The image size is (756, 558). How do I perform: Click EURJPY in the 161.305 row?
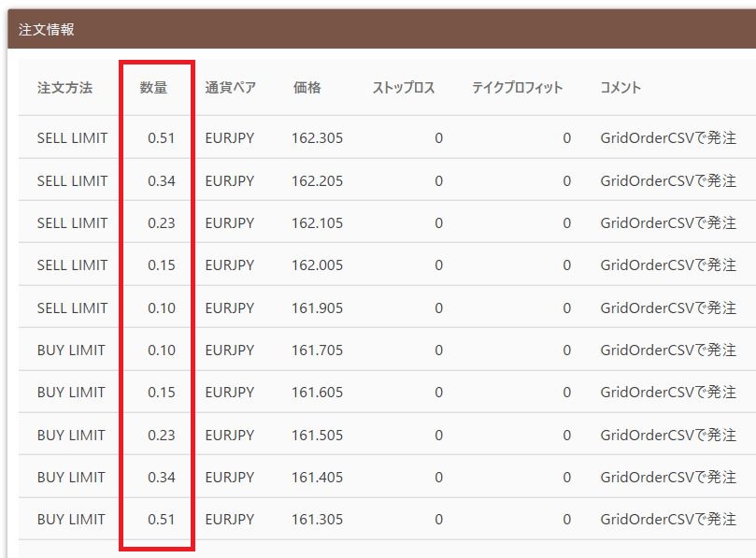click(230, 520)
